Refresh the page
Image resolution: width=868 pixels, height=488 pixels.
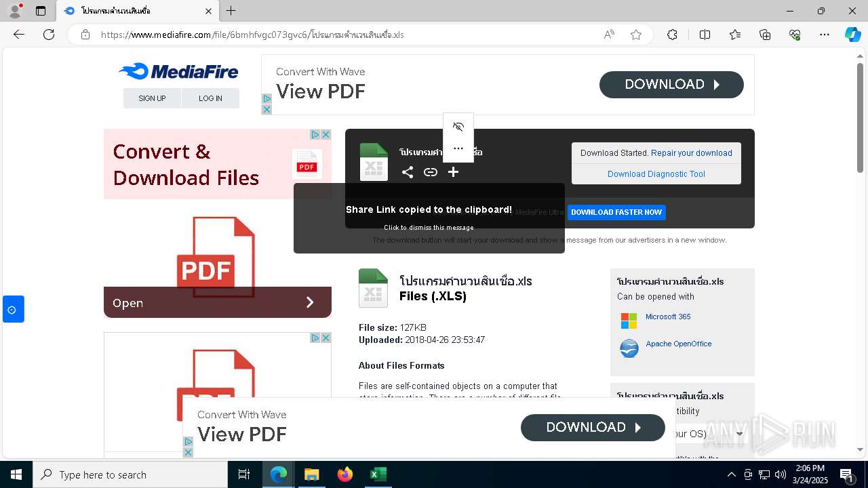pos(49,35)
